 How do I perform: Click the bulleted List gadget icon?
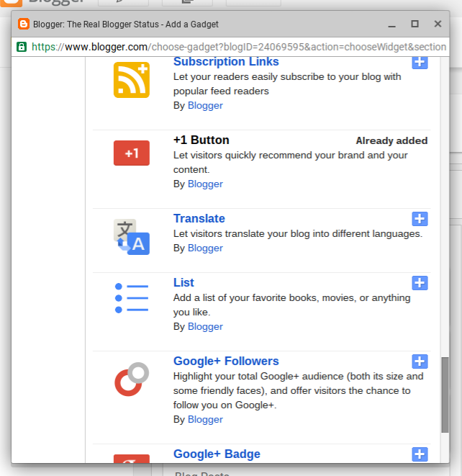click(x=132, y=298)
